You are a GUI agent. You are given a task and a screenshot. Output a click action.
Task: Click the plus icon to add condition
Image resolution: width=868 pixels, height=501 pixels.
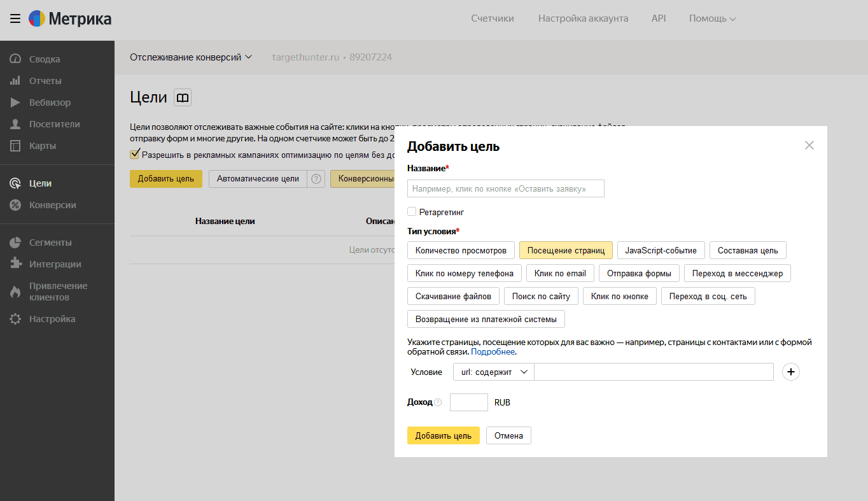point(790,372)
